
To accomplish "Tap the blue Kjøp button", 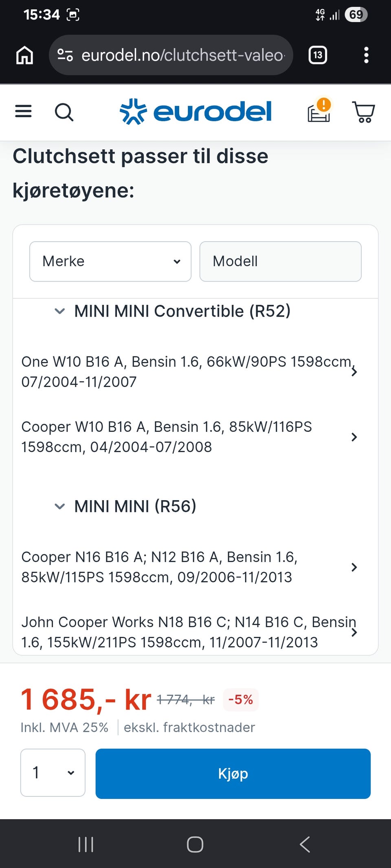I will 233,774.
